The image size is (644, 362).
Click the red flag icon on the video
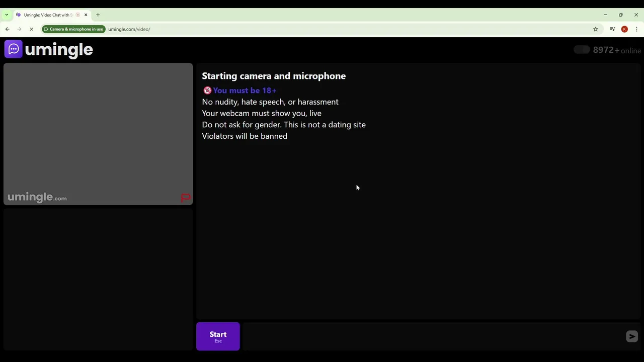pyautogui.click(x=186, y=198)
